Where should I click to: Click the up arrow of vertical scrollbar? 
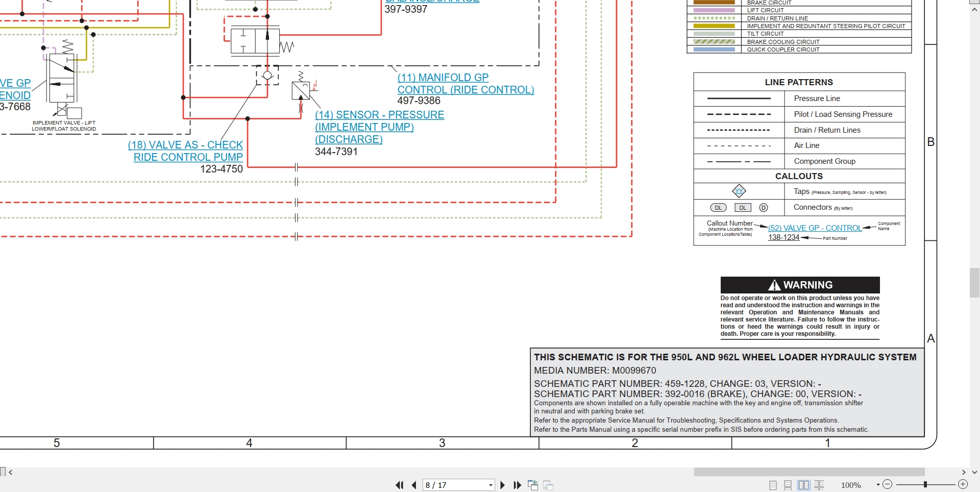click(x=974, y=10)
